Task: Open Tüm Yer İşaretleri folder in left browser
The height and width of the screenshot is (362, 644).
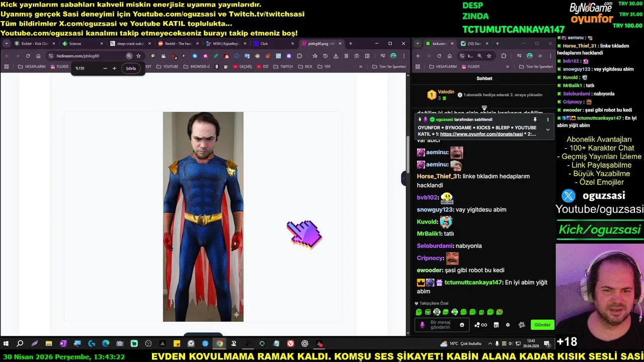Action: pos(388,66)
